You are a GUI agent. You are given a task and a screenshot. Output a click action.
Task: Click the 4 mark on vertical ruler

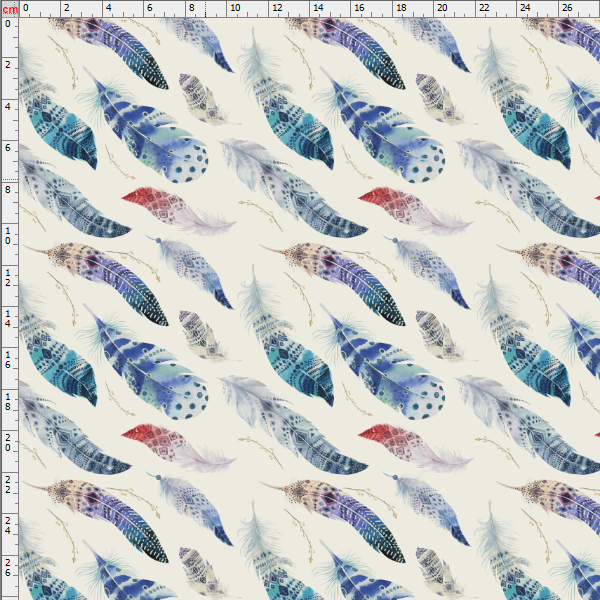[8, 106]
